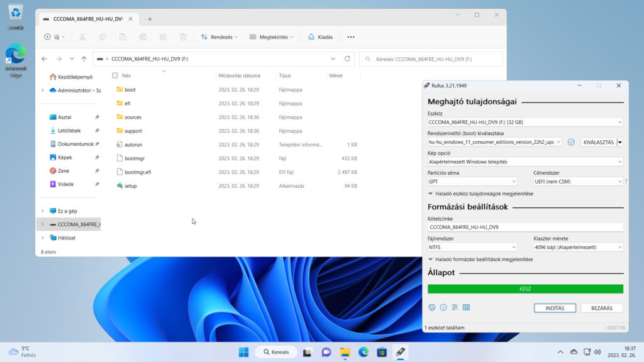Open Rufus about info icon

point(443,307)
